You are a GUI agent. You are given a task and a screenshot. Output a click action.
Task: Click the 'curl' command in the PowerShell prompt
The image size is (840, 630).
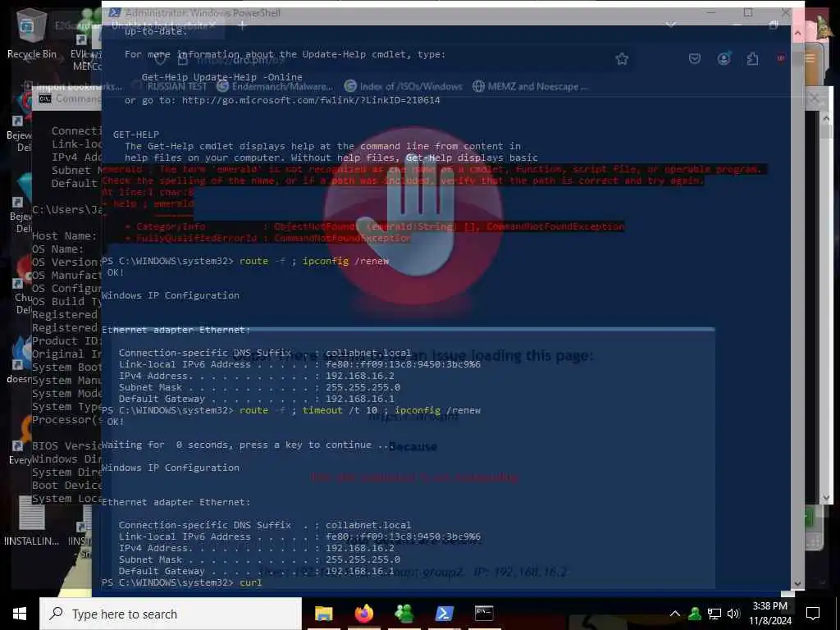(x=251, y=582)
